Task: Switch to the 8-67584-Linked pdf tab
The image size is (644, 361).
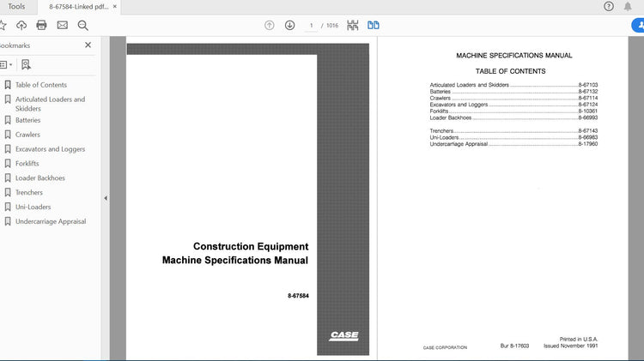Action: (x=78, y=7)
